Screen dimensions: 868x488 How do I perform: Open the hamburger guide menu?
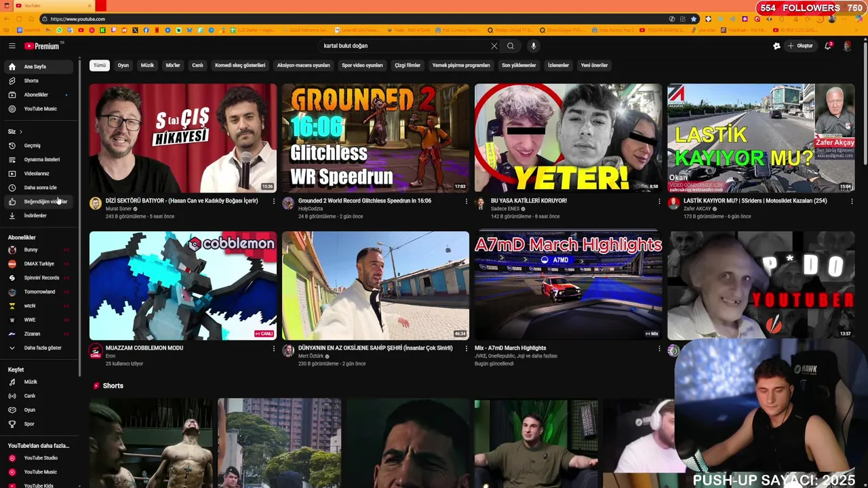(x=12, y=46)
